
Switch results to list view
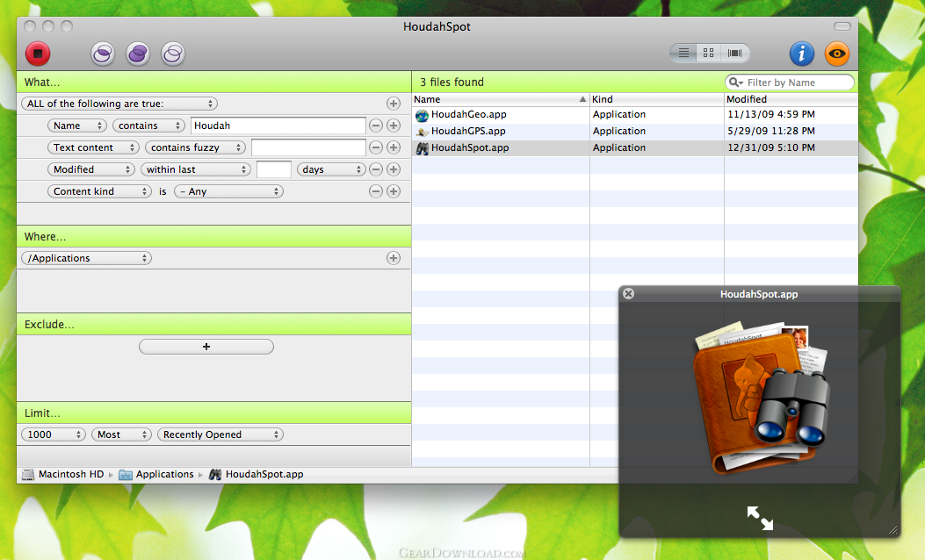click(x=683, y=53)
